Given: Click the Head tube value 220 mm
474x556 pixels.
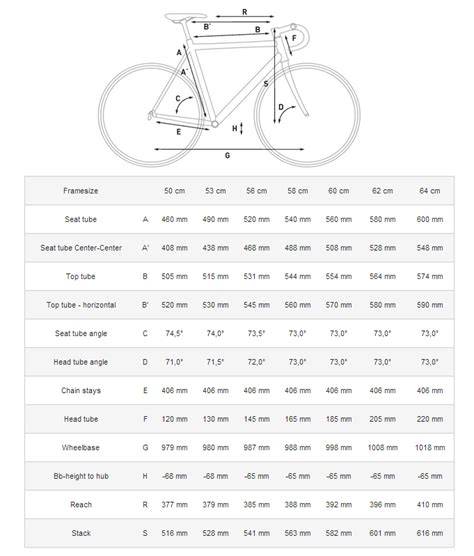Looking at the screenshot, I should tap(430, 419).
